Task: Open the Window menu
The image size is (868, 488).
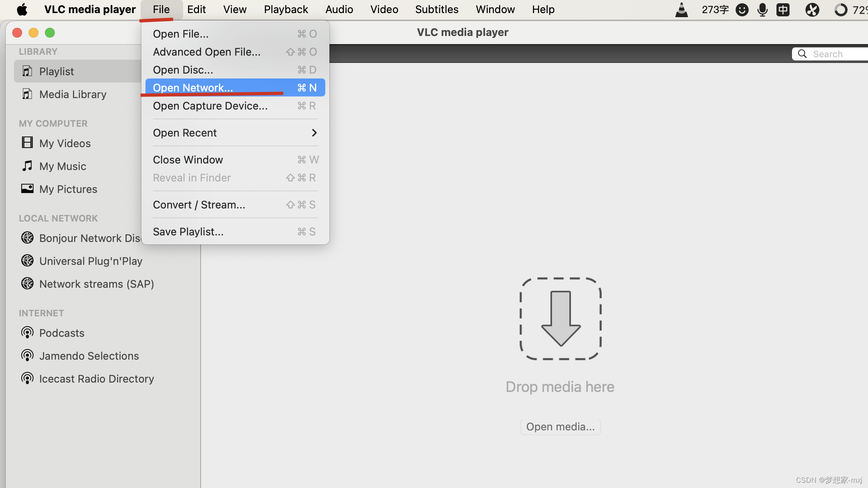Action: (x=495, y=9)
